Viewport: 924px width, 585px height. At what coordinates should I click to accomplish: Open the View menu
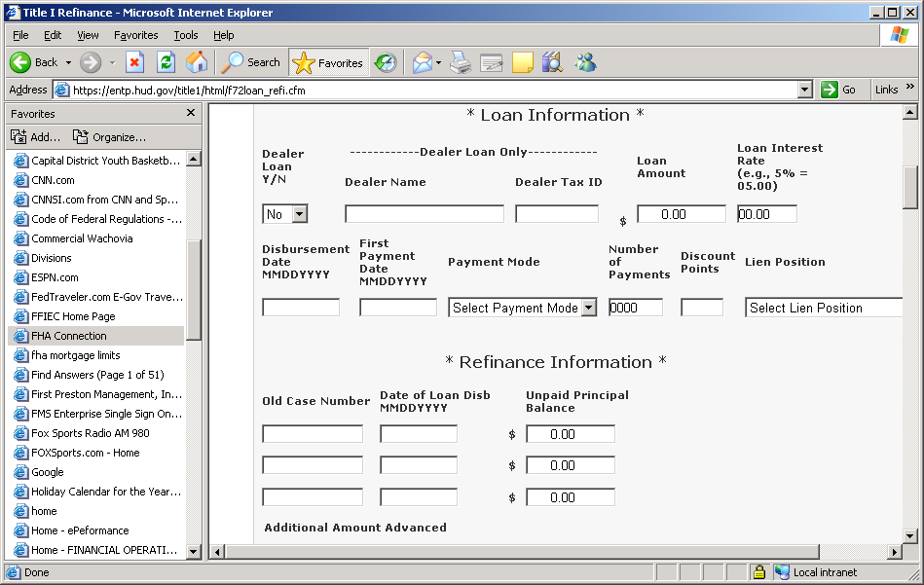coord(88,35)
